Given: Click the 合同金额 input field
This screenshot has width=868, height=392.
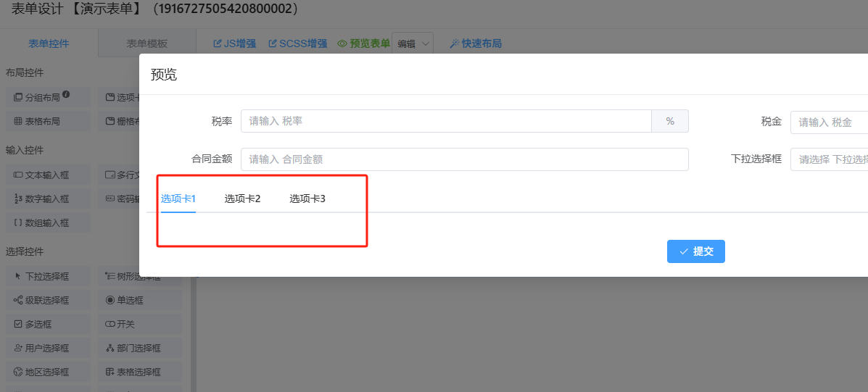Looking at the screenshot, I should coord(464,159).
